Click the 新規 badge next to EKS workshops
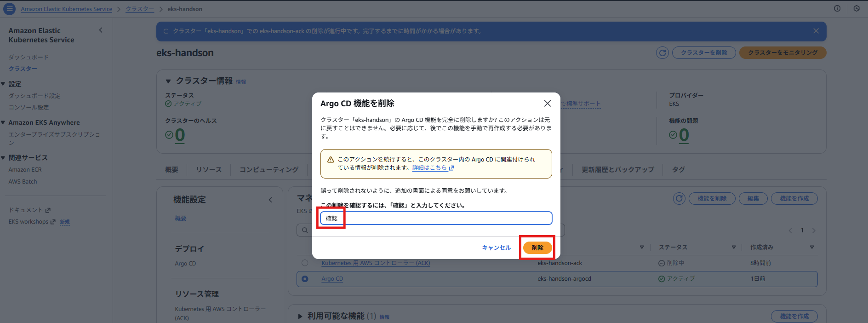 tap(65, 222)
